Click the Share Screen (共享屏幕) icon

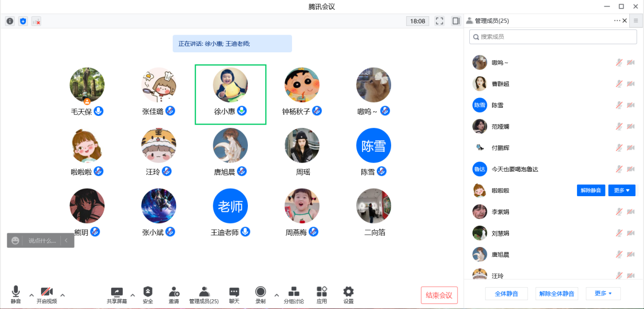(117, 292)
